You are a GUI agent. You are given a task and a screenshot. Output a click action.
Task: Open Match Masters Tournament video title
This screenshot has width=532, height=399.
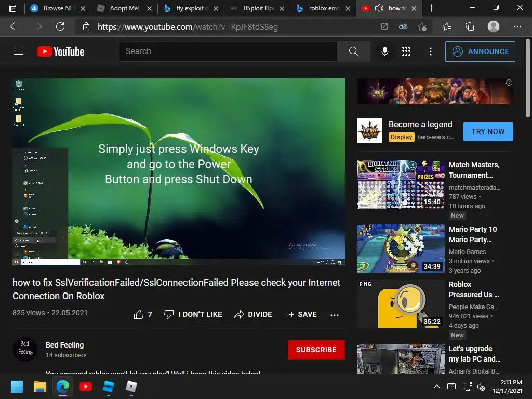click(474, 170)
